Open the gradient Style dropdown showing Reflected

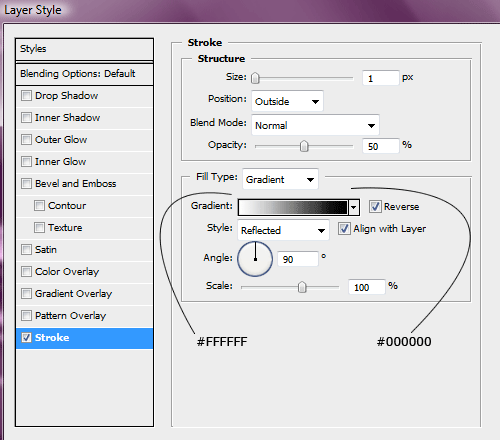(283, 230)
